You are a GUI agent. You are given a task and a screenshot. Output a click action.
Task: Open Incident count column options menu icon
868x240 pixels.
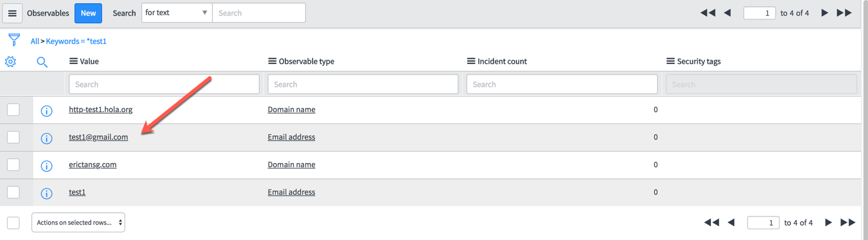(x=471, y=61)
